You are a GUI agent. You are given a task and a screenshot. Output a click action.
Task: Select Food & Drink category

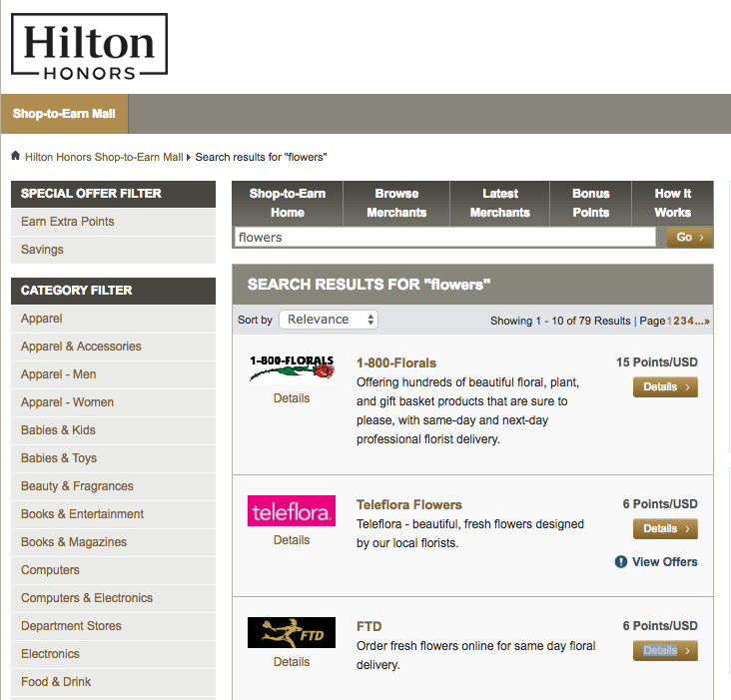[x=113, y=682]
